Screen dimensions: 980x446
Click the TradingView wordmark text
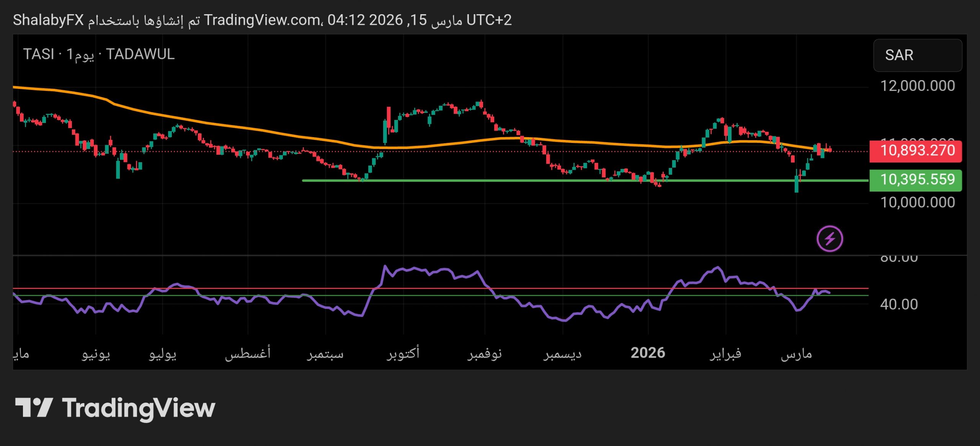[139, 408]
